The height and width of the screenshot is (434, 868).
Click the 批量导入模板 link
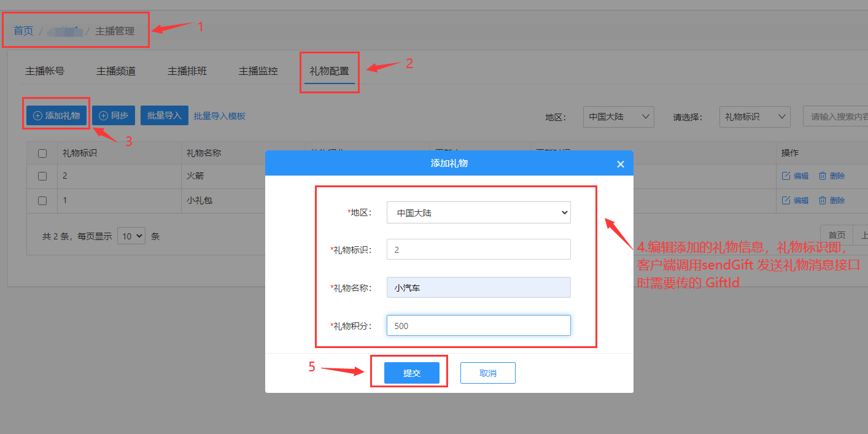220,115
